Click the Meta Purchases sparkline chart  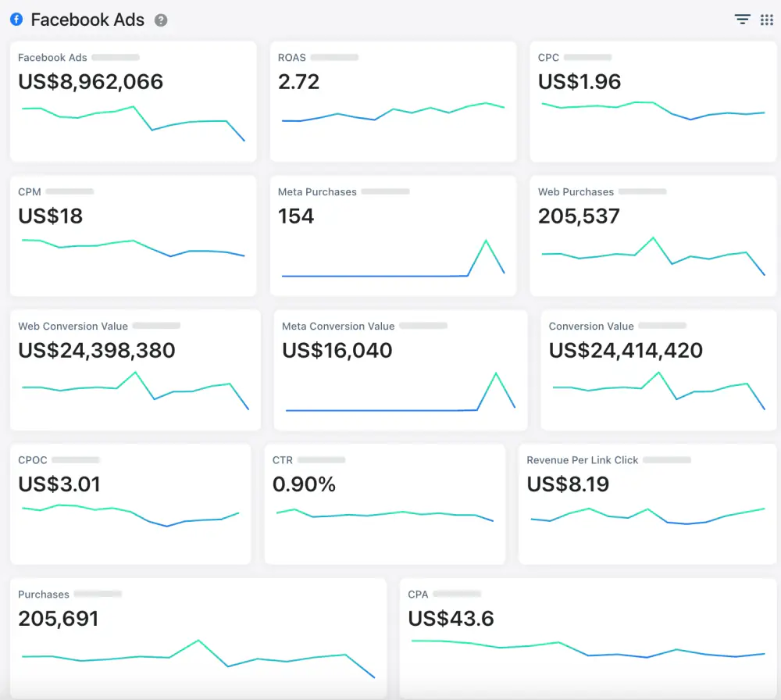point(393,259)
